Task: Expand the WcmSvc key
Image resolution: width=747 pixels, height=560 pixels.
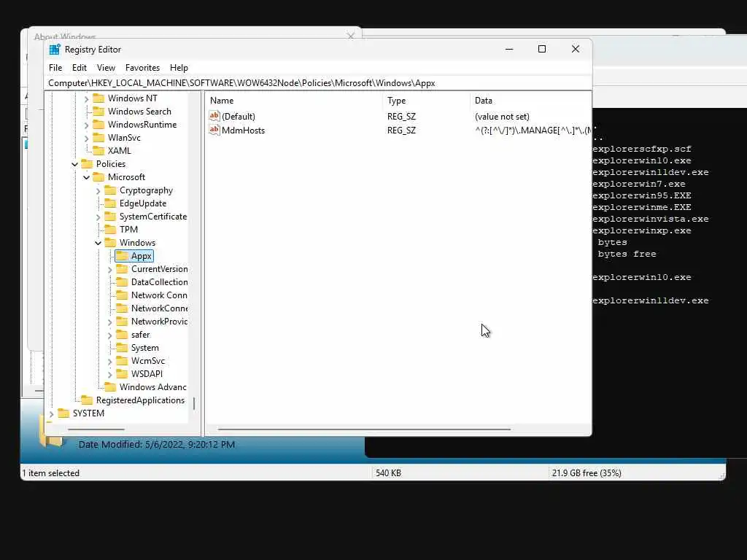Action: click(110, 362)
